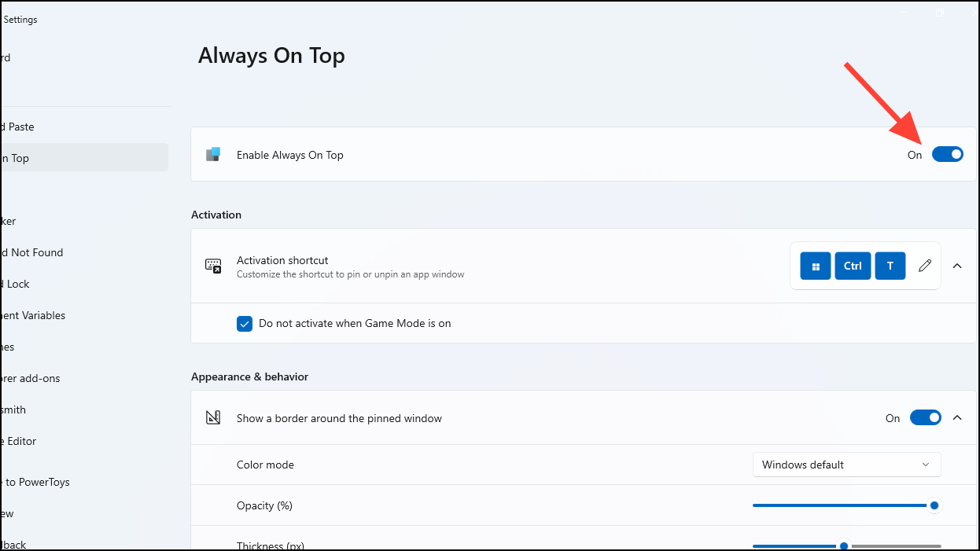Click the keyboard icon beside Activation shortcut
Viewport: 980px width, 551px height.
tap(213, 266)
